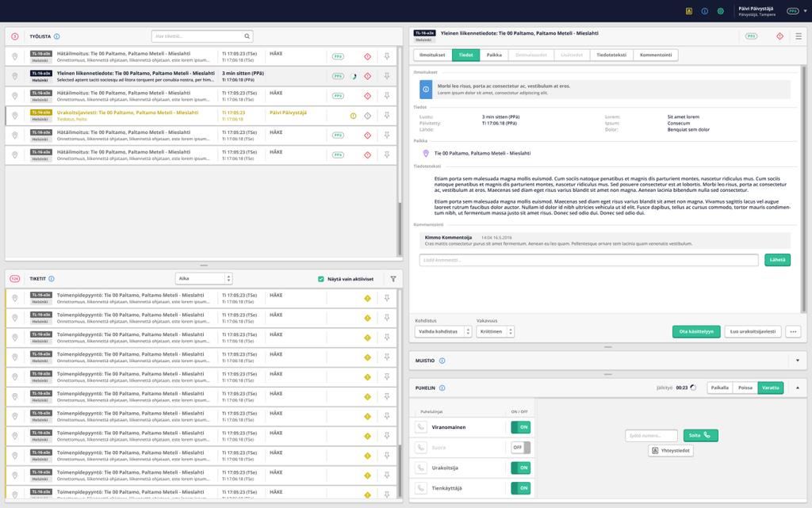Click the pin icon on first Hätäilmoitus row
Screen dimensions: 812x508
tap(387, 56)
